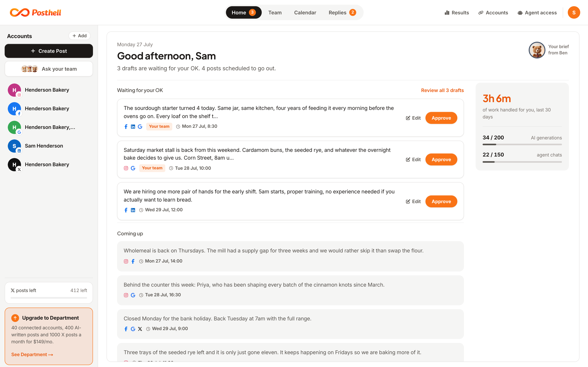Approve the Saturday market stall draft
The image size is (588, 367).
441,159
